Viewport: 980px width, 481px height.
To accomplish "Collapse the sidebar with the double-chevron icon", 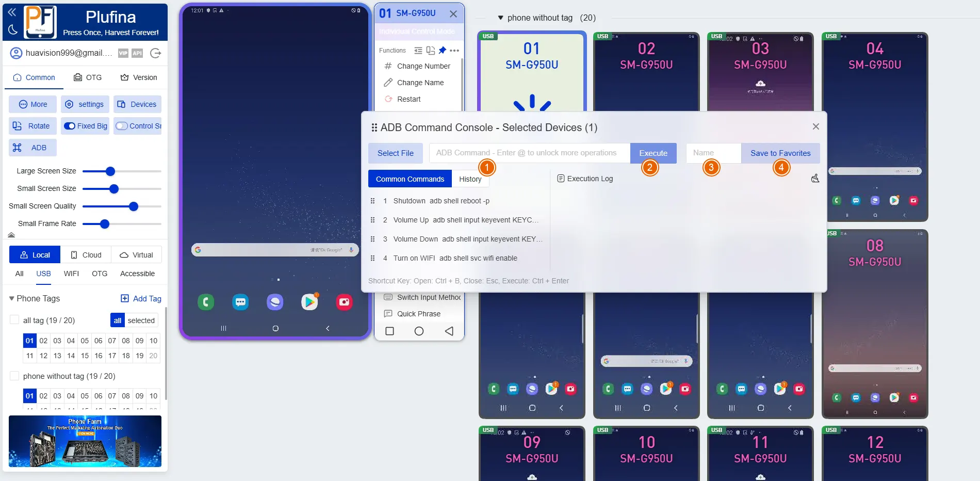I will [x=12, y=12].
